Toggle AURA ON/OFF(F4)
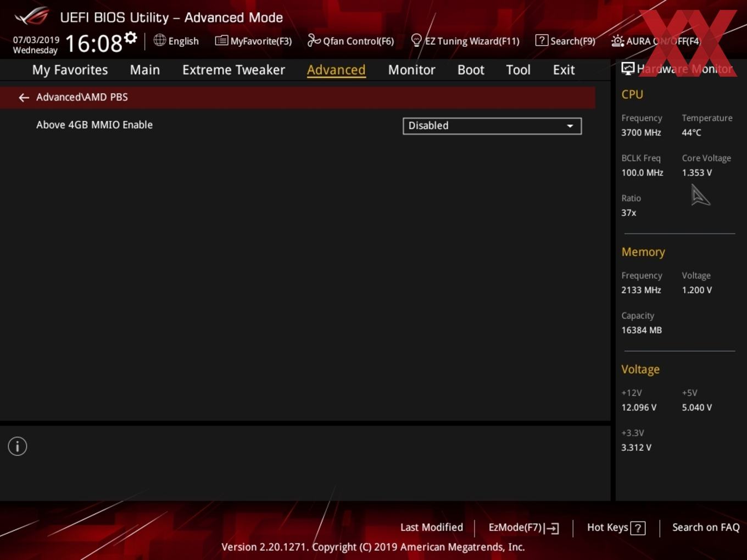This screenshot has height=560, width=747. tap(656, 41)
